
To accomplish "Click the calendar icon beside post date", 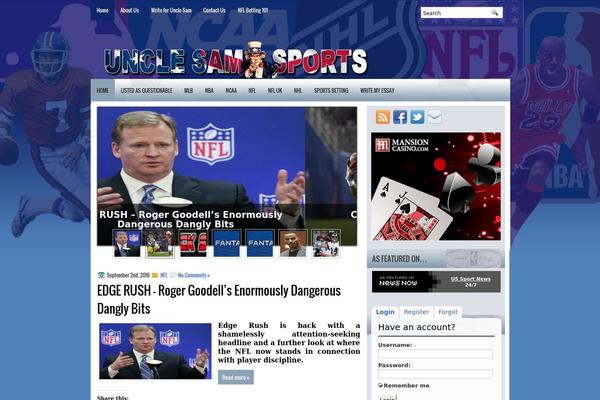I will pyautogui.click(x=101, y=275).
